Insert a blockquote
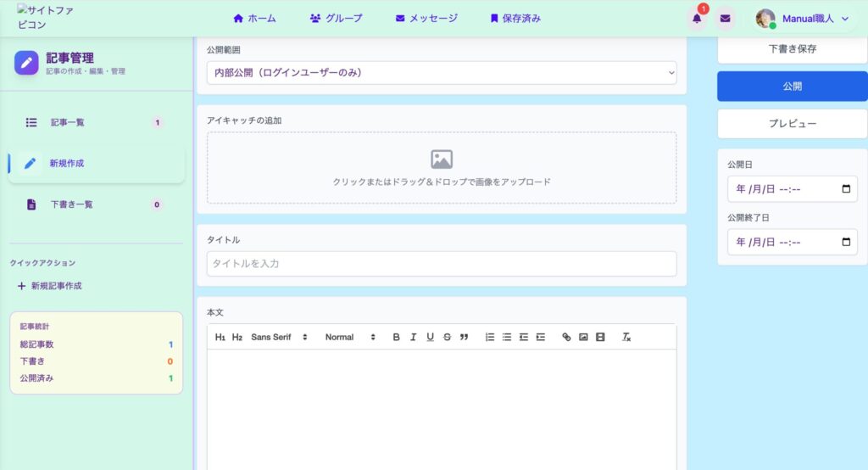868x470 pixels. pyautogui.click(x=464, y=337)
